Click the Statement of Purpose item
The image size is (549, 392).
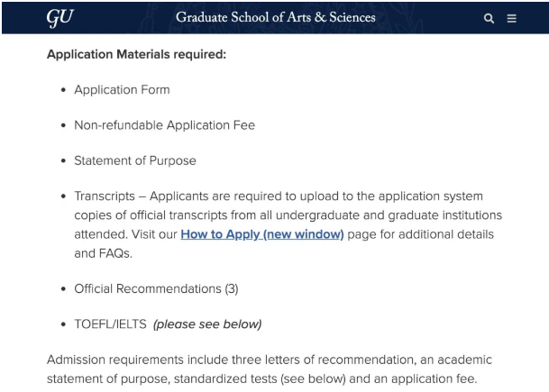(x=135, y=160)
